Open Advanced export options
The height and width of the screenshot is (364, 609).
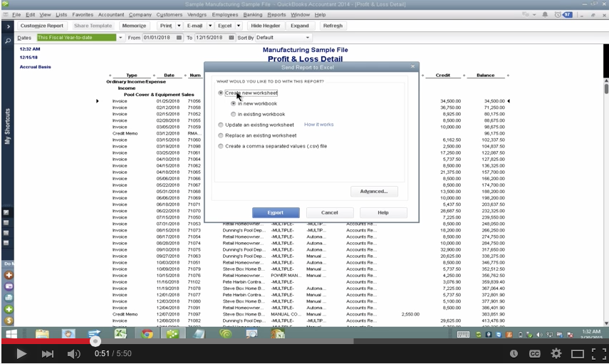coord(374,192)
